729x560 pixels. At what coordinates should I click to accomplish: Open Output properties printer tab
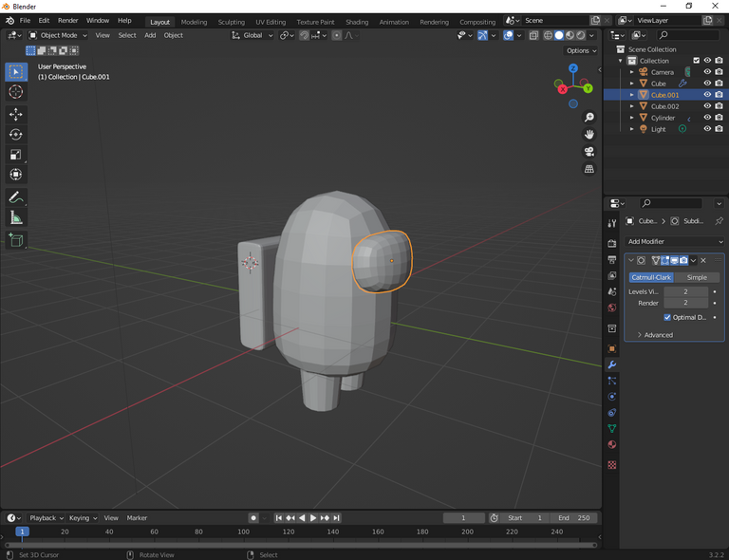[x=612, y=259]
